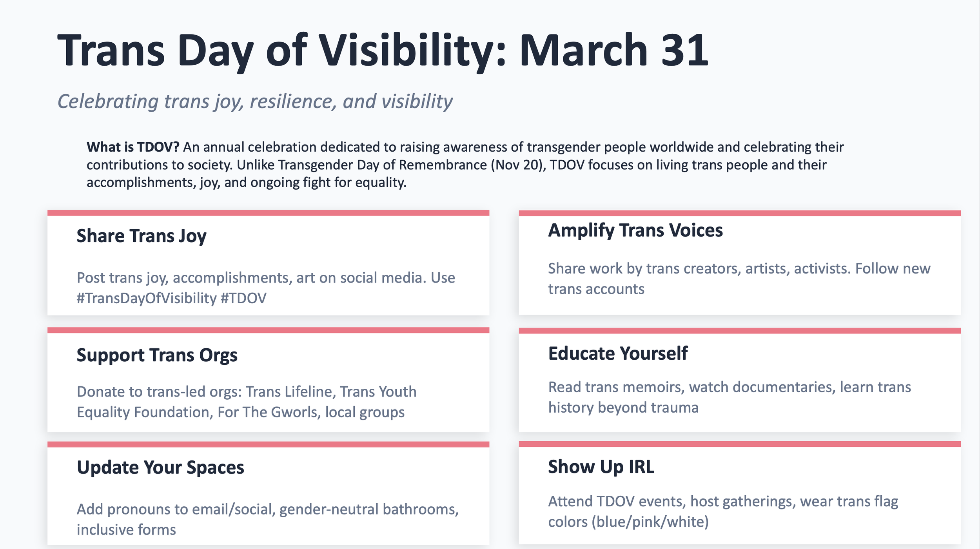Select the Share Trans Joy card heading

[141, 236]
